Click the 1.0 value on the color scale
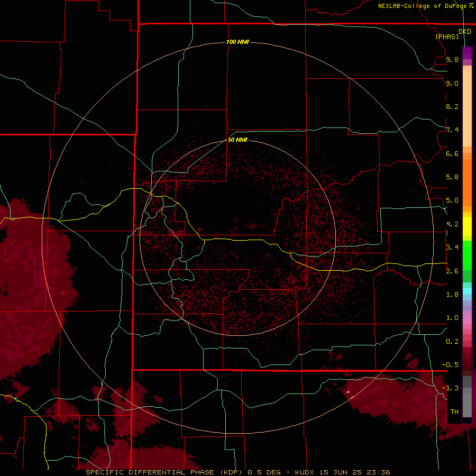Viewport: 476px width, 476px height. click(452, 318)
